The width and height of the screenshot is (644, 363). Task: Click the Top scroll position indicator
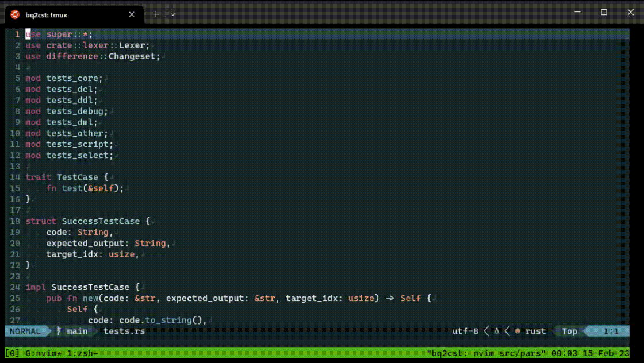point(569,331)
